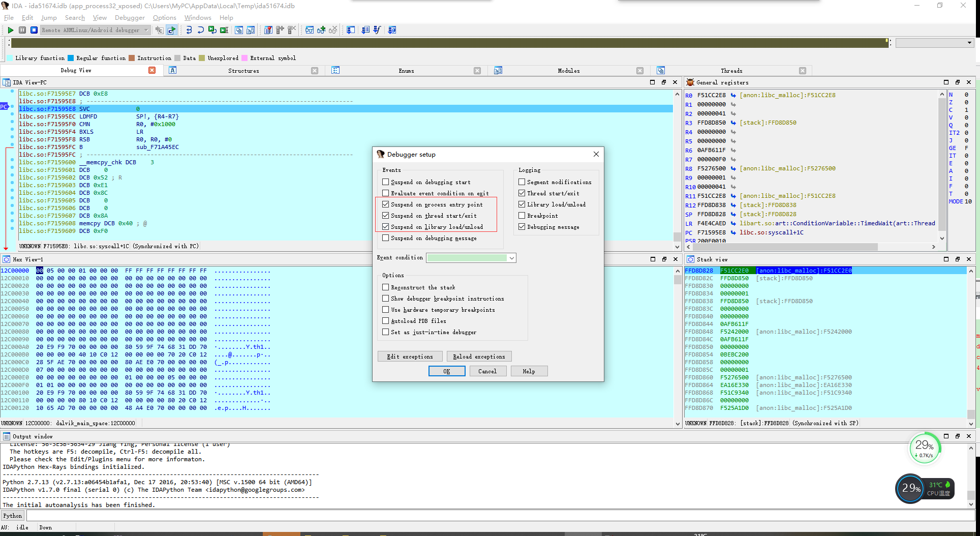This screenshot has height=536, width=980.
Task: Click the add breakpoint icon
Action: point(280,30)
